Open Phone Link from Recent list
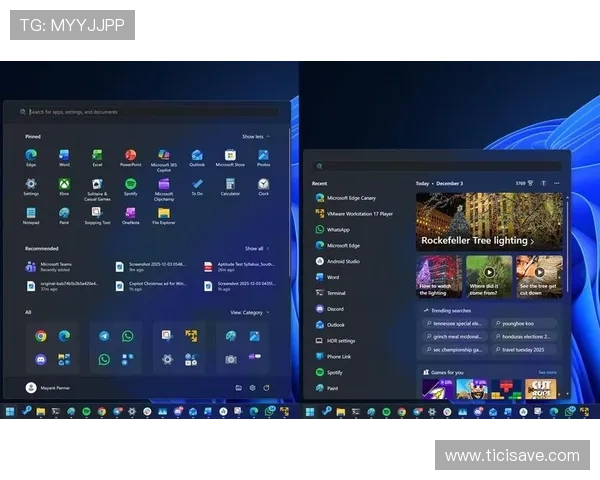600x480 pixels. click(x=334, y=356)
